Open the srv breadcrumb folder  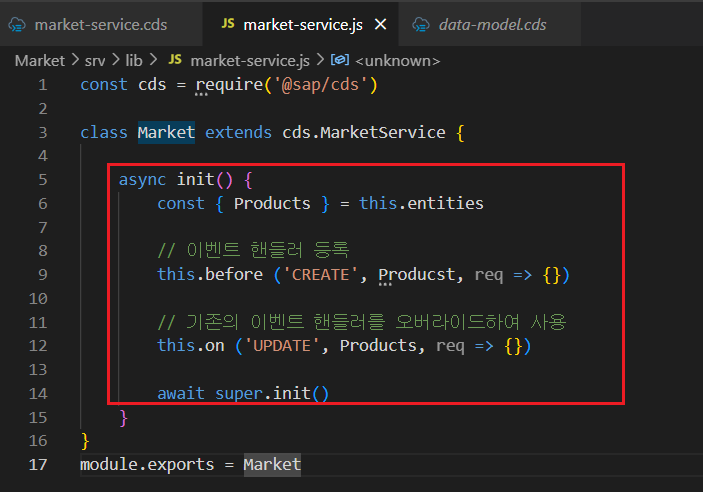[95, 61]
